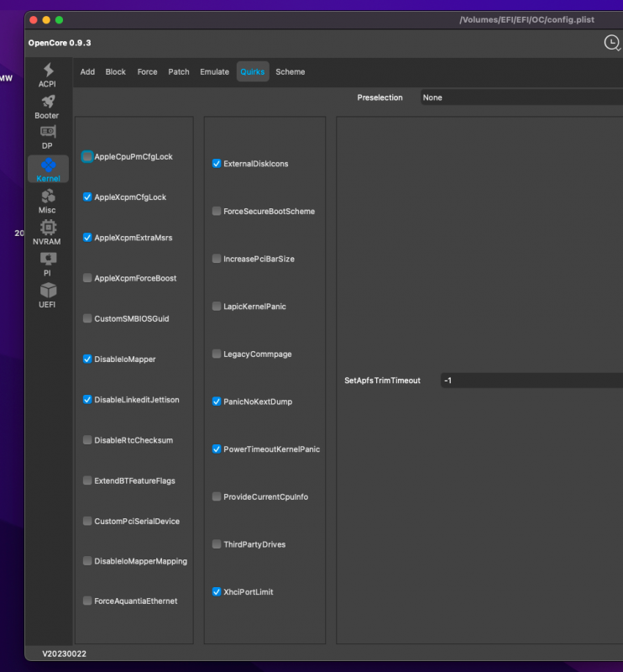The image size is (623, 672).
Task: Go to the Add tab
Action: click(x=87, y=72)
